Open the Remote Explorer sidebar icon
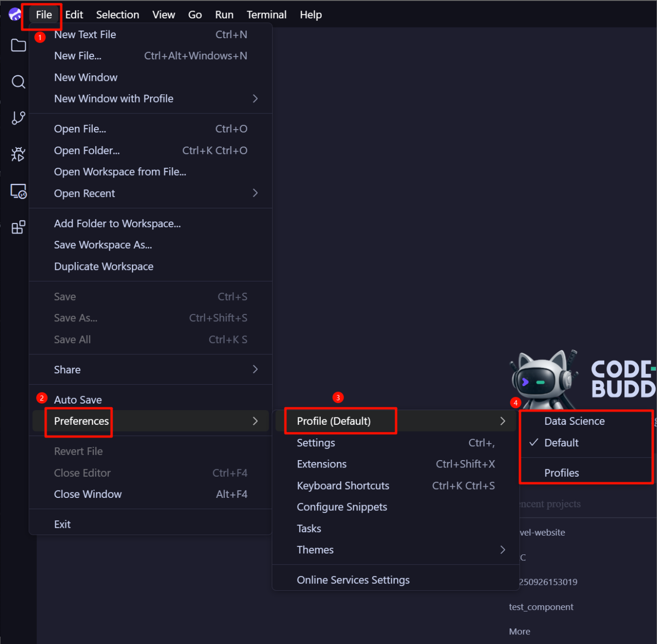The width and height of the screenshot is (657, 644). 18,191
